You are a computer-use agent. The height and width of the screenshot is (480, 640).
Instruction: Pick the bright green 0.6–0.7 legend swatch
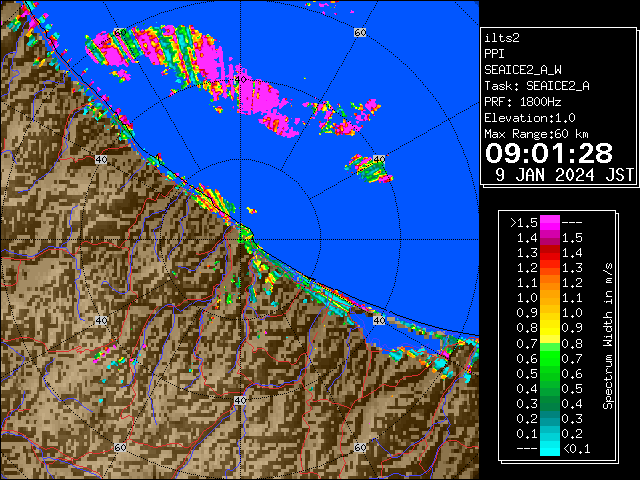[x=550, y=358]
